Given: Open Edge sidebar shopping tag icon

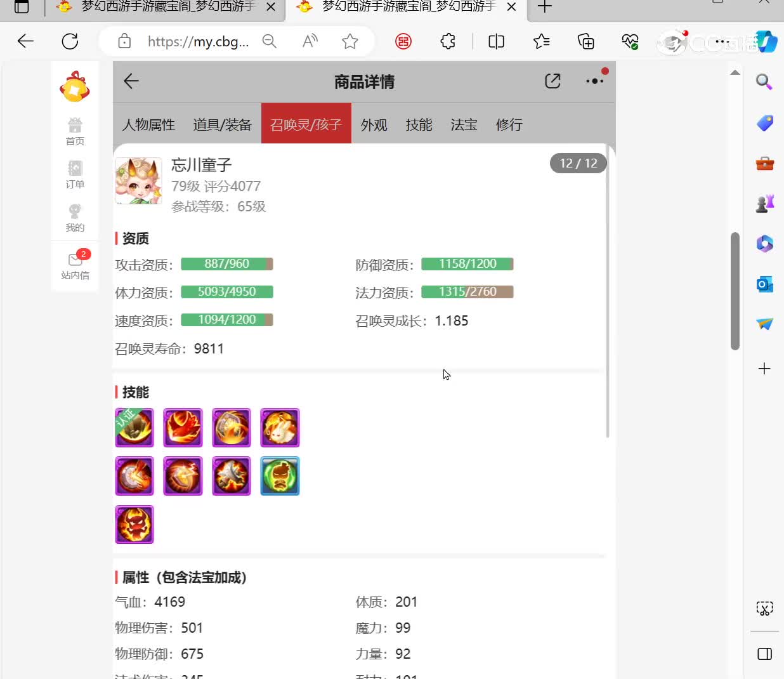Looking at the screenshot, I should pos(764,122).
